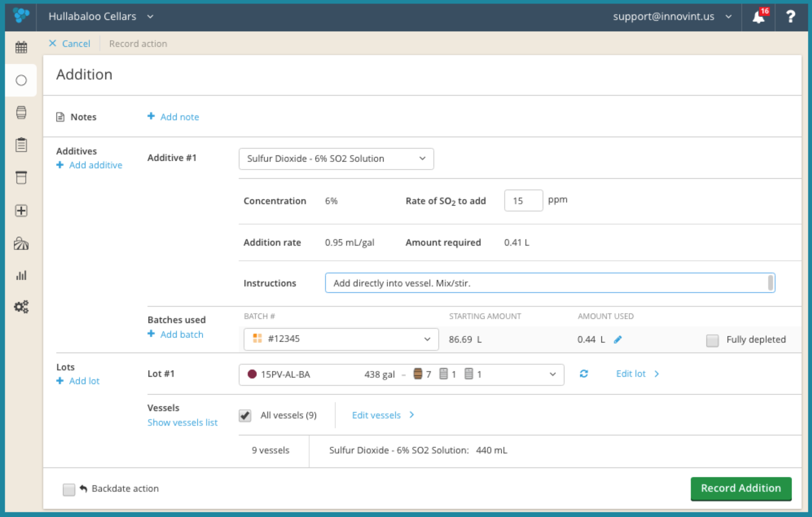The width and height of the screenshot is (812, 517).
Task: Click the X icon next to Cancel
Action: click(53, 43)
